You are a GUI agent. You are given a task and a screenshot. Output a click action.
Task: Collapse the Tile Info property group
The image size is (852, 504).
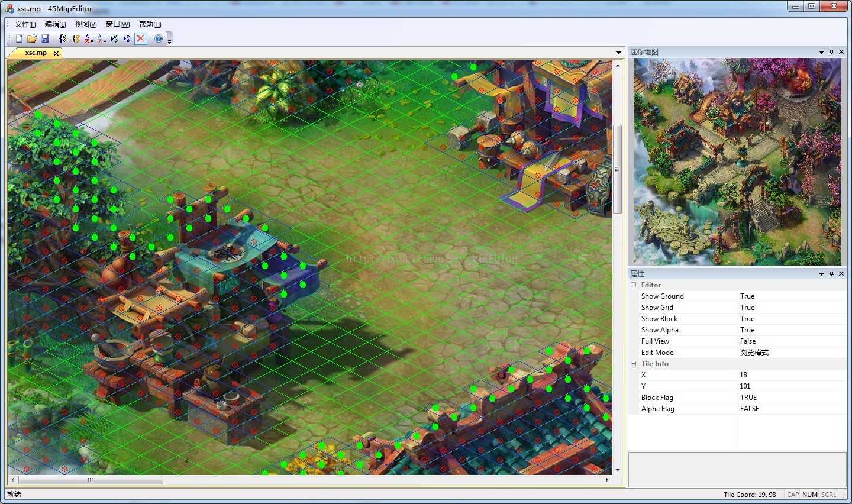click(633, 364)
